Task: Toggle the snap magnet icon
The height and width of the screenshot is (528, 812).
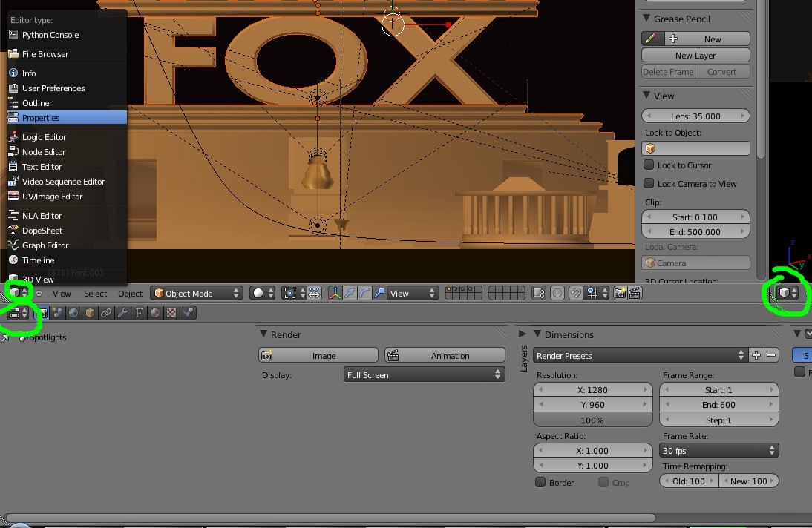Action: tap(575, 294)
